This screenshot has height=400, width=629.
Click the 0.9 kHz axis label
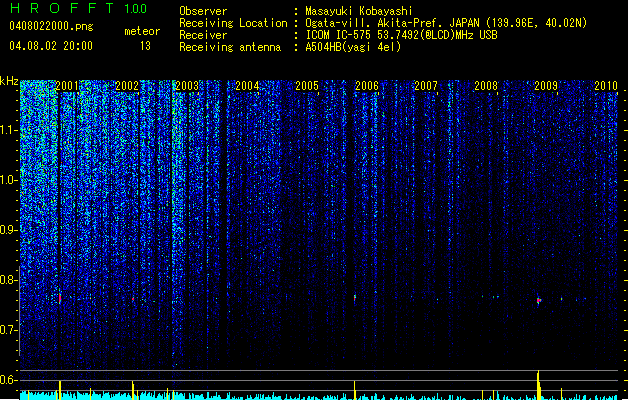(x=8, y=230)
